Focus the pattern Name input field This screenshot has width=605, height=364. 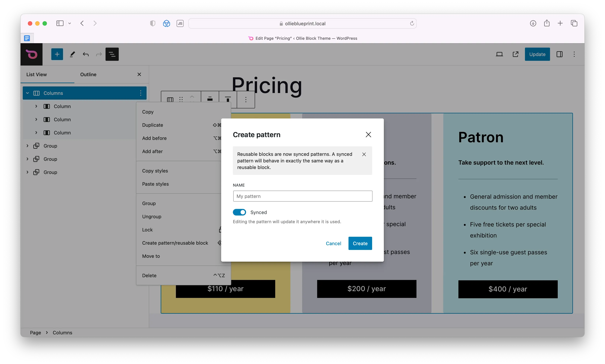(302, 196)
